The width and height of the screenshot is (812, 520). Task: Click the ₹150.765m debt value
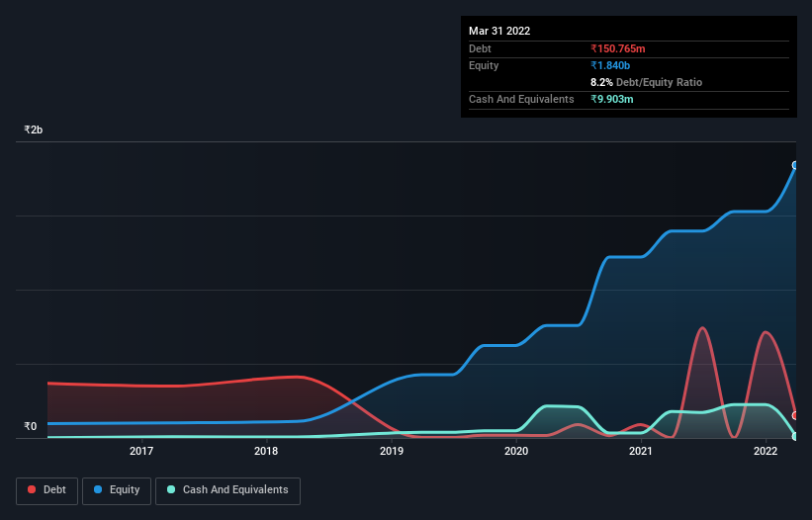click(x=618, y=48)
